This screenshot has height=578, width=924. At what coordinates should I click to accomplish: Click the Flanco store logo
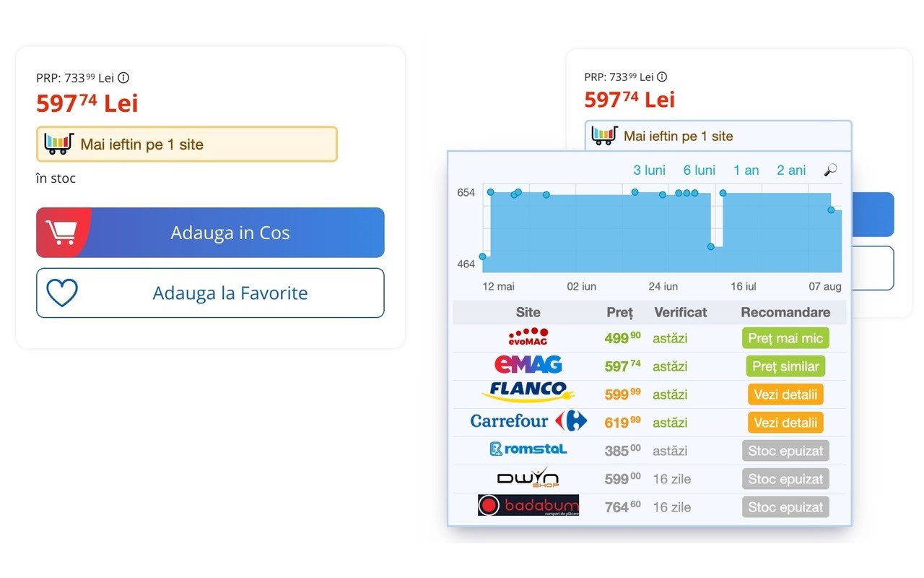pyautogui.click(x=528, y=394)
